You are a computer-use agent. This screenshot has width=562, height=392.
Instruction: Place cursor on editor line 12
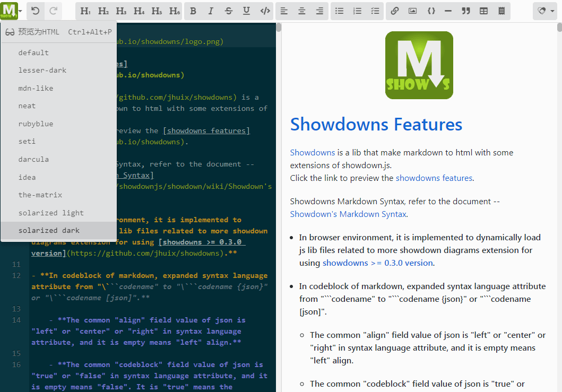tap(150, 286)
